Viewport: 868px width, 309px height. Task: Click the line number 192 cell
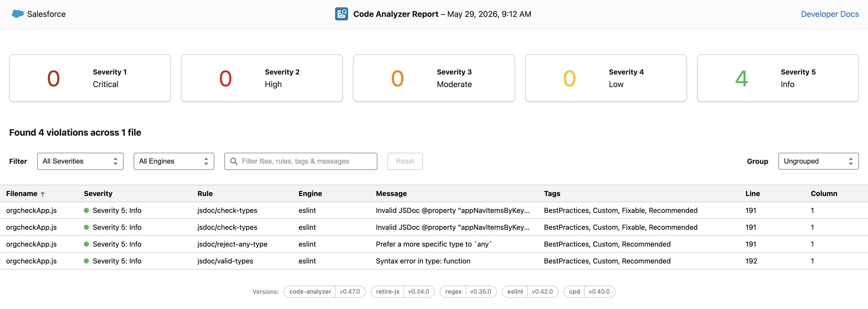tap(751, 261)
